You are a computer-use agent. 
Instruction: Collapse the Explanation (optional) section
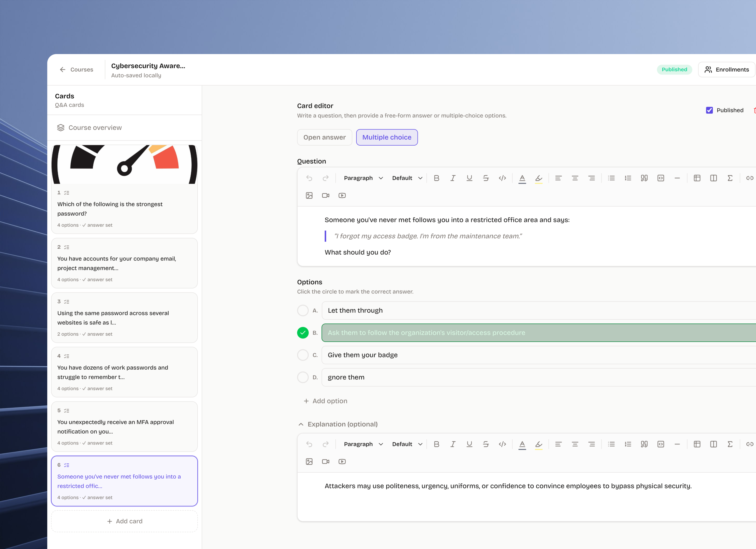tap(338, 424)
